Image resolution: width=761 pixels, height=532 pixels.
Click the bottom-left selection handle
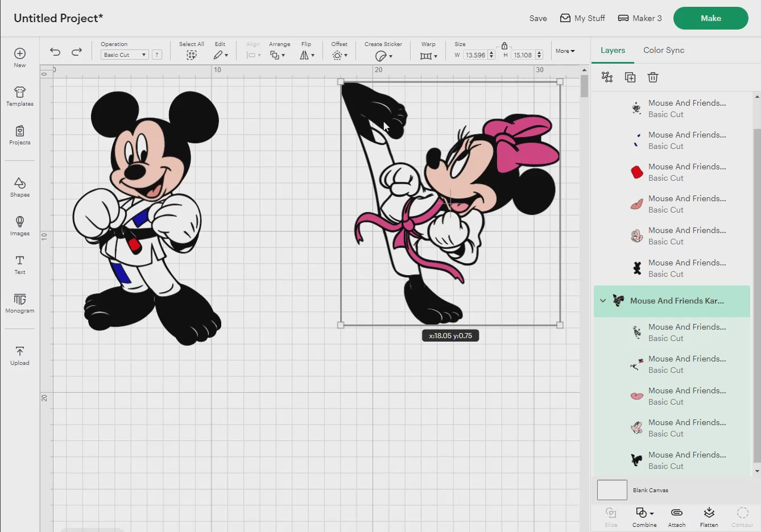tap(341, 325)
